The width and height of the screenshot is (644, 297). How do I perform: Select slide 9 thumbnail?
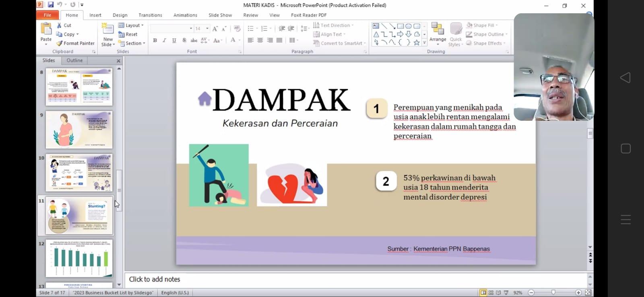pos(79,130)
